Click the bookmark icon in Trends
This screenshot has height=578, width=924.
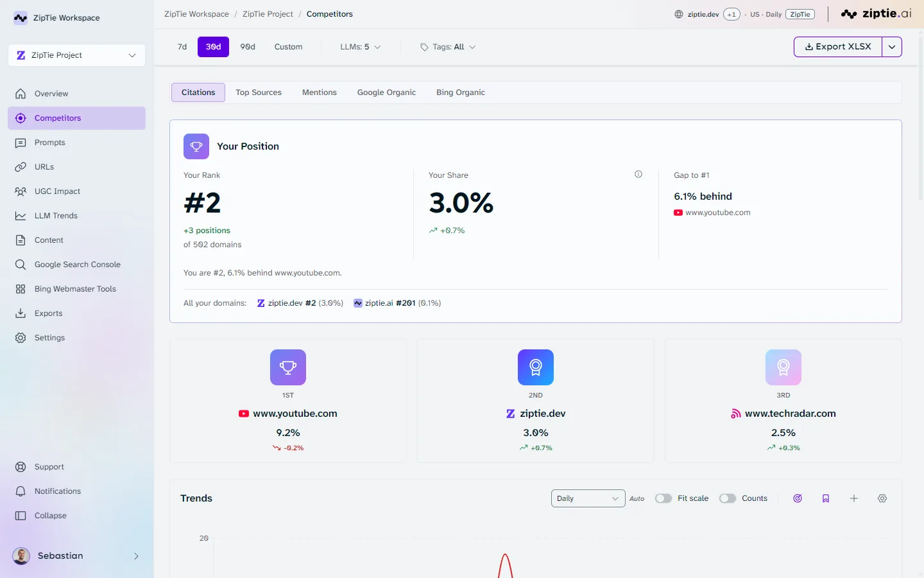(x=826, y=498)
